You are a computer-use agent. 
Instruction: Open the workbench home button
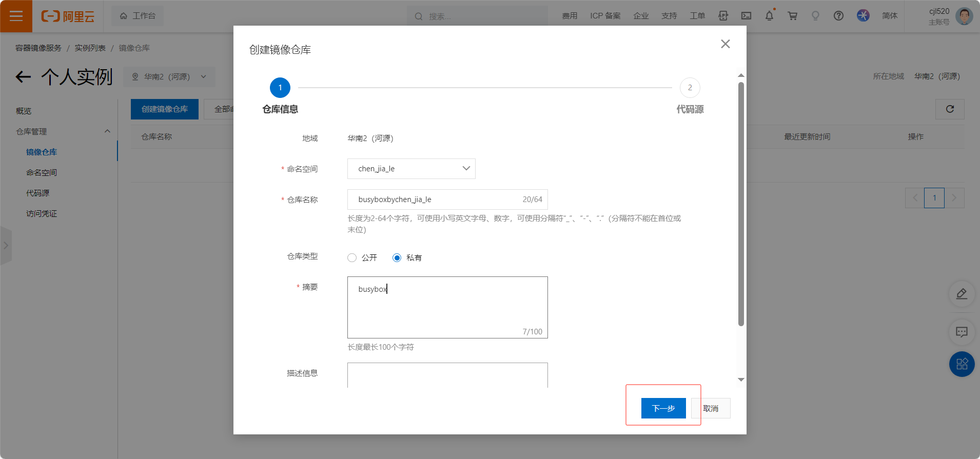click(138, 16)
